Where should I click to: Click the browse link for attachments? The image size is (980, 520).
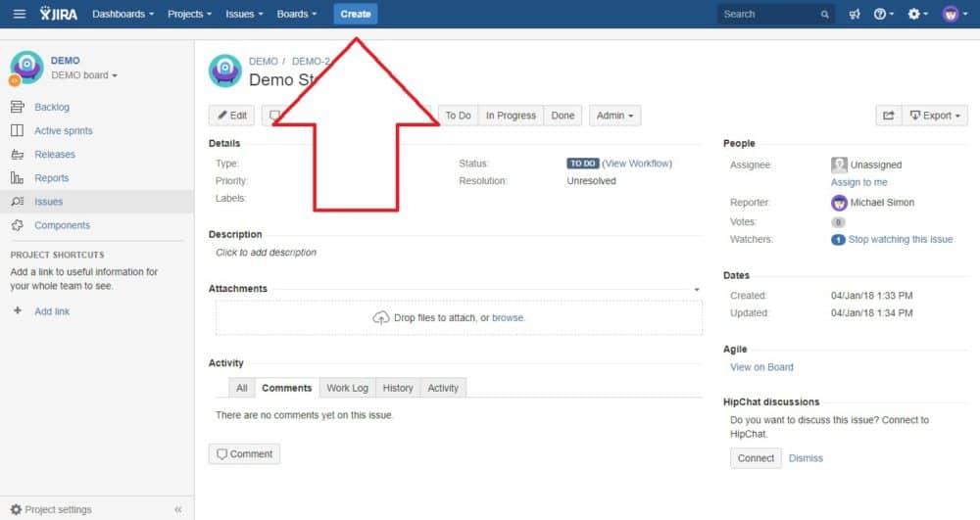click(508, 317)
